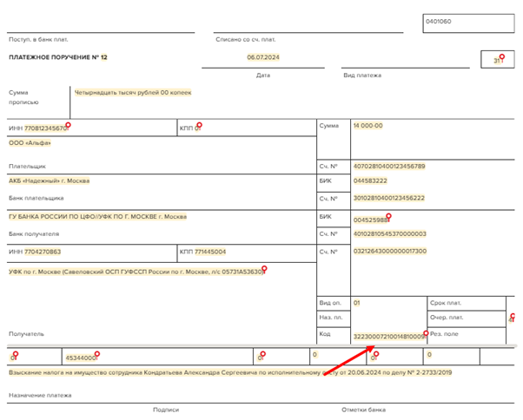Click red marker on status field 31
The image size is (523, 420).
(x=503, y=56)
